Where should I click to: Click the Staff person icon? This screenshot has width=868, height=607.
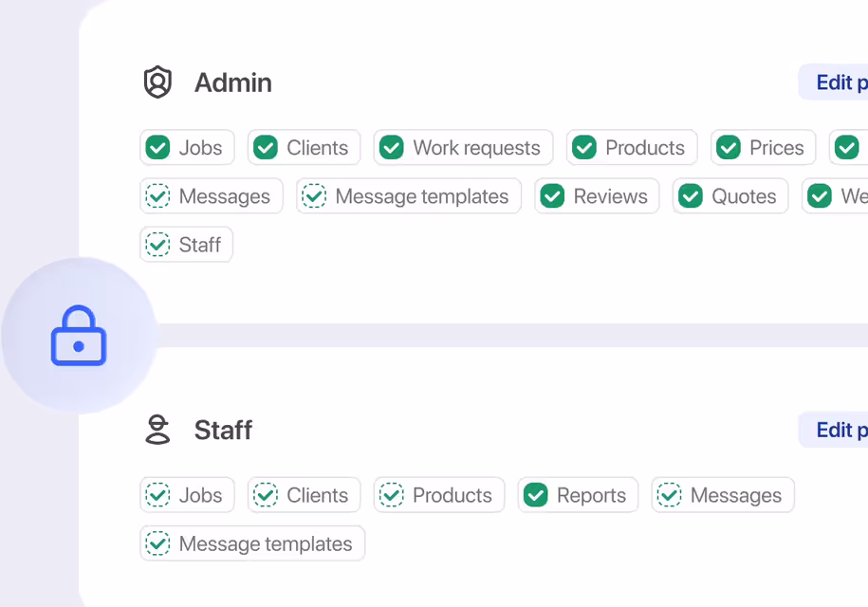[x=157, y=430]
